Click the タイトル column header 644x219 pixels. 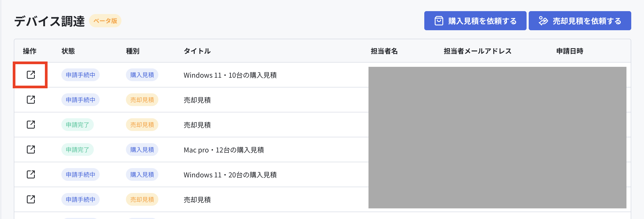(x=197, y=51)
